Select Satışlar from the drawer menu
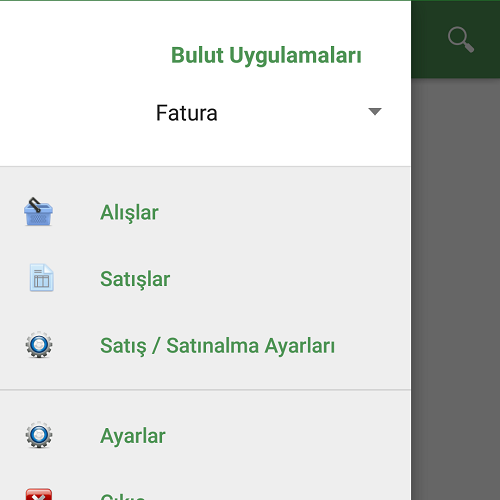 click(205, 279)
